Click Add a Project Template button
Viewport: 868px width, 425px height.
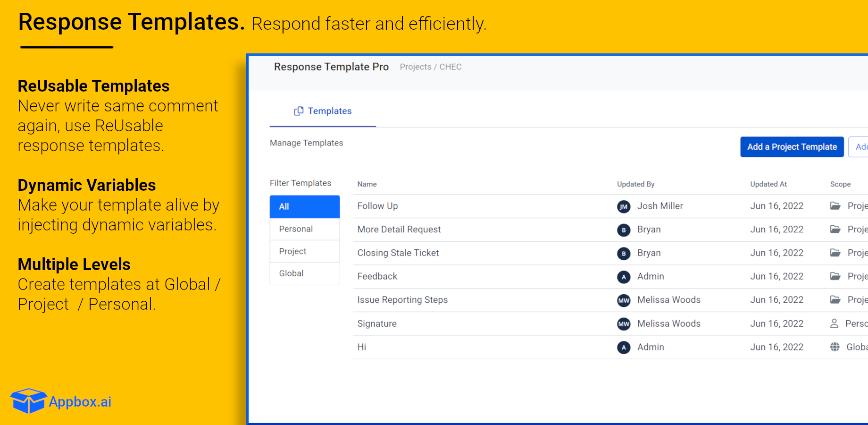point(792,147)
